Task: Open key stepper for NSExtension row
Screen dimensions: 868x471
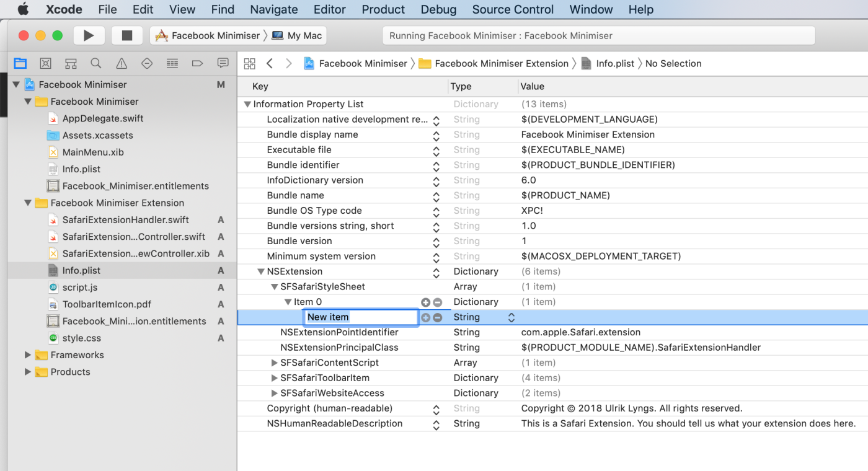Action: tap(436, 272)
